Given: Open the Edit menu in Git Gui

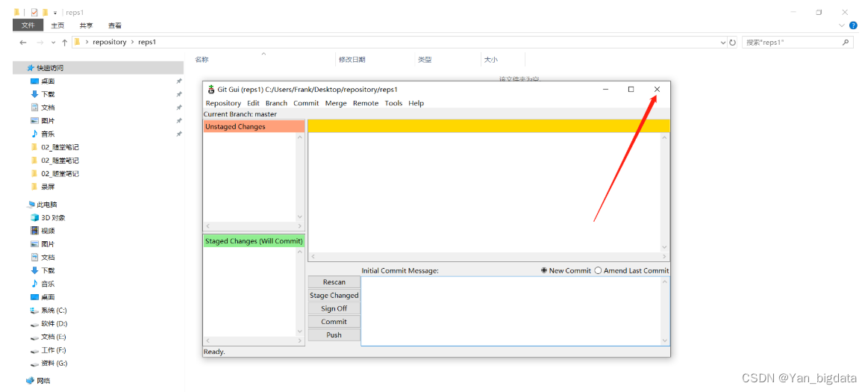Looking at the screenshot, I should [x=253, y=103].
